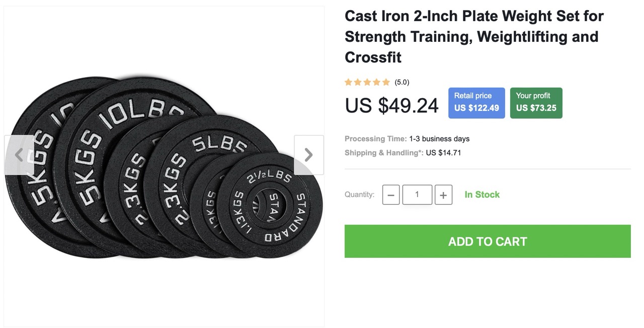Click the quantity input field

pos(417,194)
